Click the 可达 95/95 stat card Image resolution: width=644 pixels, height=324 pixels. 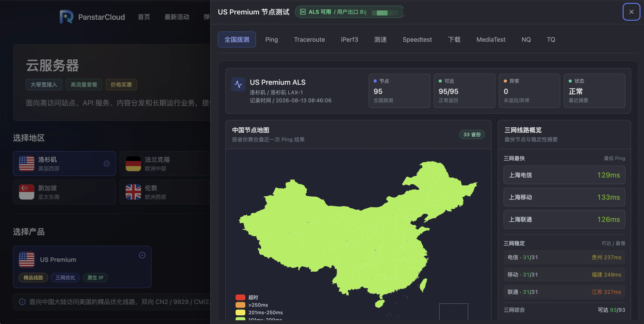[x=464, y=91]
